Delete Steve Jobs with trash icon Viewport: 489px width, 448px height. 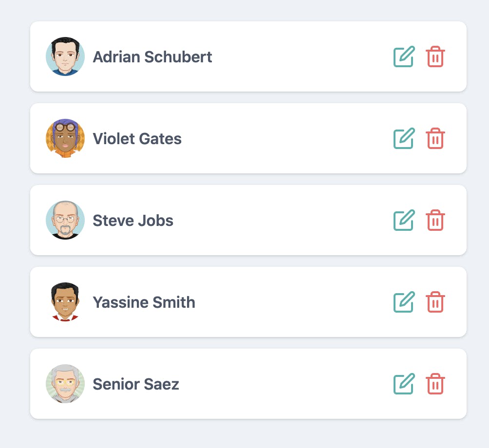435,220
